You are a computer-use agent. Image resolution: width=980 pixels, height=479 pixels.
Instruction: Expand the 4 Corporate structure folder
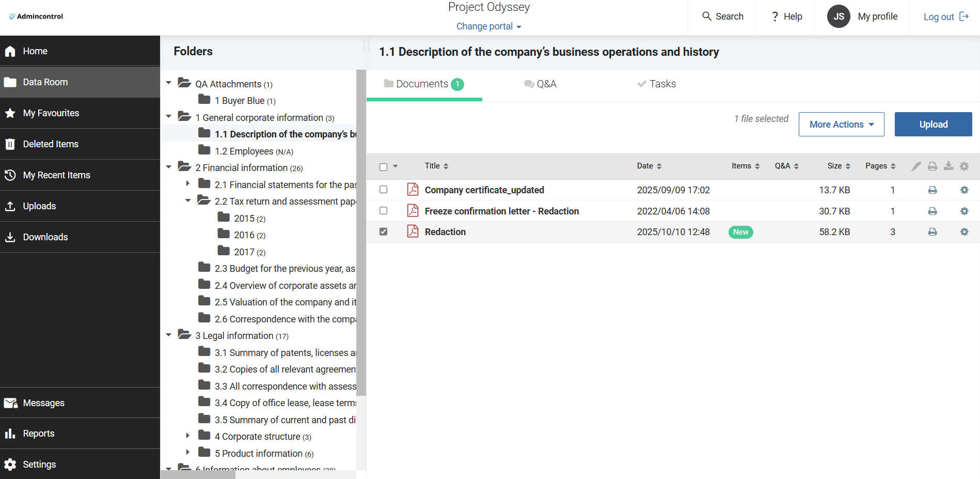click(188, 436)
